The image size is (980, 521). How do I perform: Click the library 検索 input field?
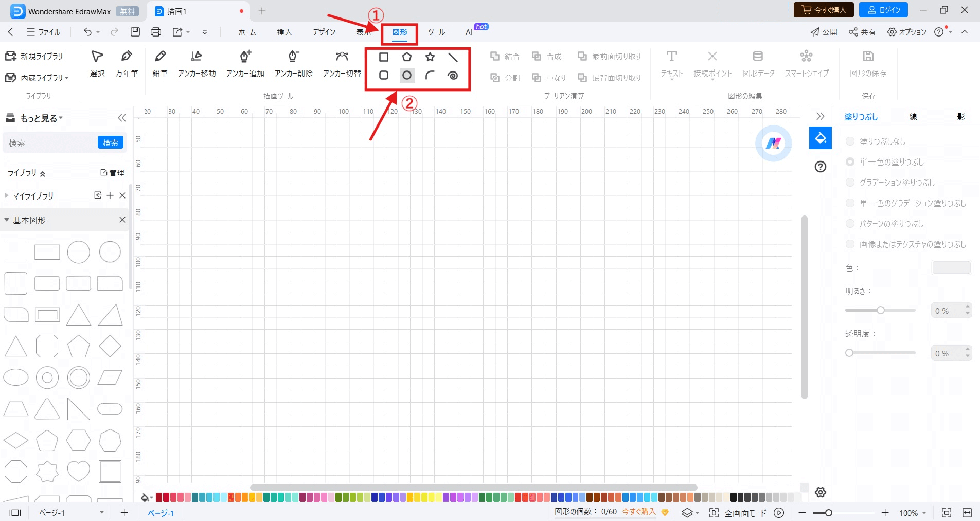(50, 142)
